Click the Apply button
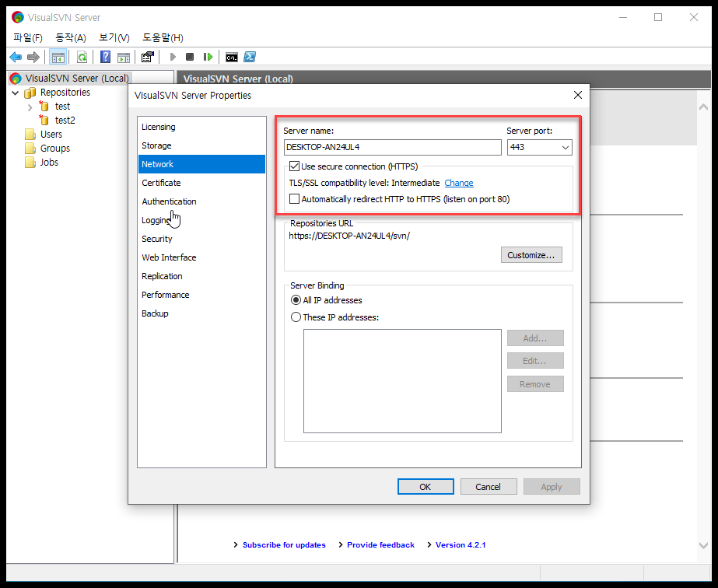Image resolution: width=718 pixels, height=588 pixels. (552, 487)
